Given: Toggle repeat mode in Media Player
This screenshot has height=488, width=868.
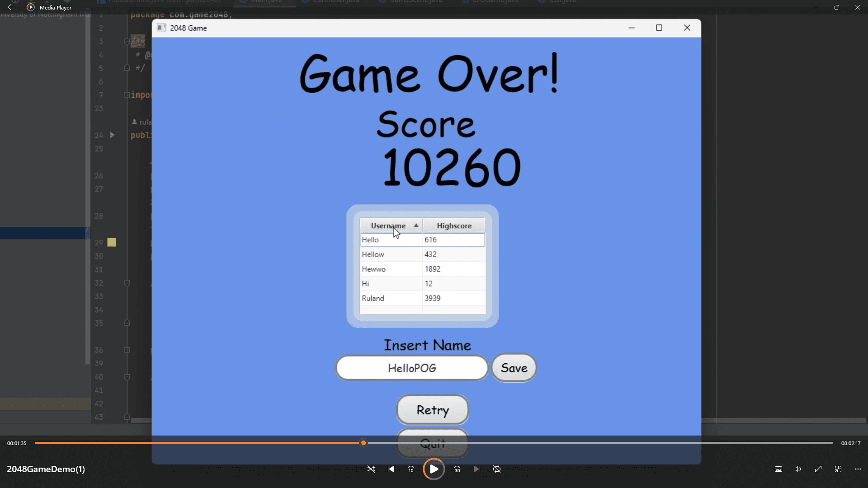Looking at the screenshot, I should click(x=497, y=469).
